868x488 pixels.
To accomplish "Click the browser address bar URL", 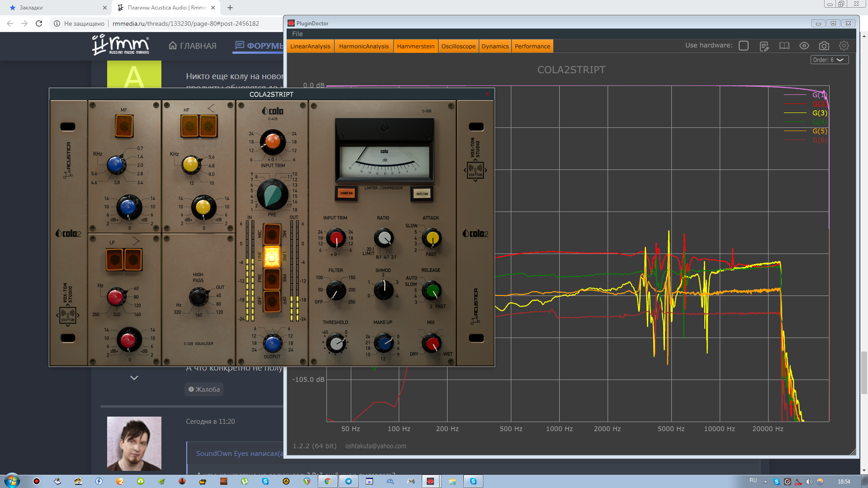I will (186, 23).
